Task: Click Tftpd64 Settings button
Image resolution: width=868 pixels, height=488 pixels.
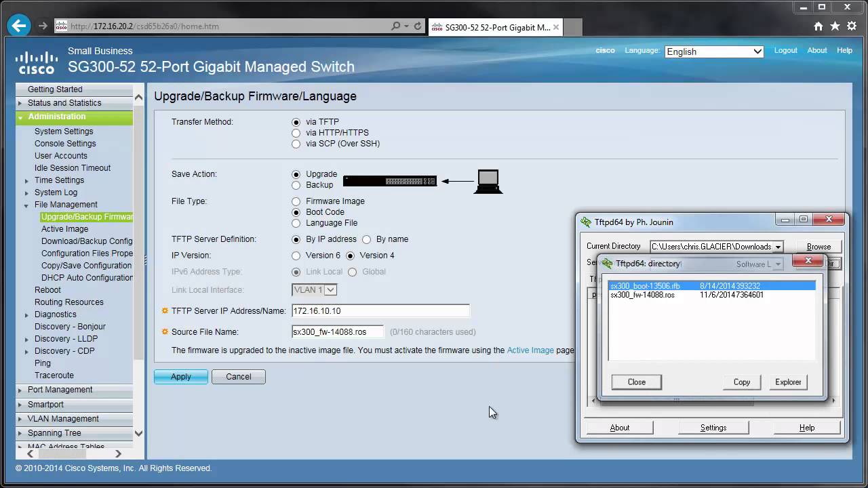Action: pos(713,428)
